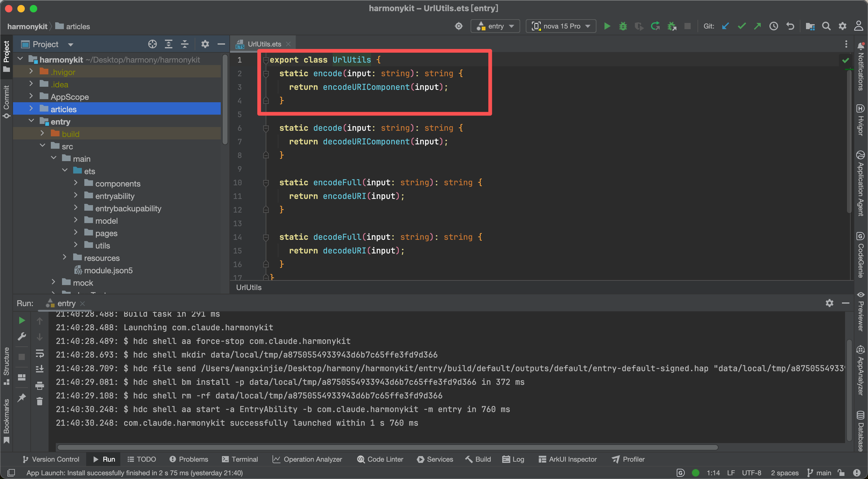Run the entry configuration with the green play icon
This screenshot has height=479, width=868.
tap(607, 26)
